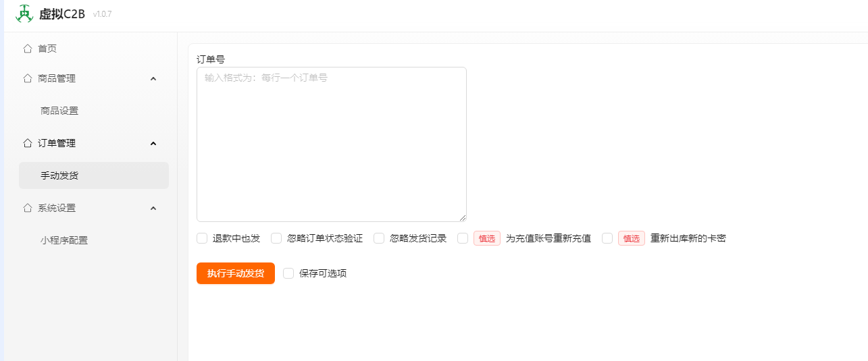The width and height of the screenshot is (868, 361).
Task: Enable the 退款中也发 checkbox
Action: point(202,238)
